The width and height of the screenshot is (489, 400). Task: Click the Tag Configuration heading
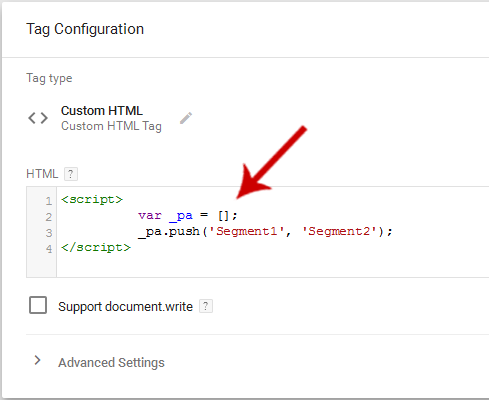pyautogui.click(x=85, y=29)
